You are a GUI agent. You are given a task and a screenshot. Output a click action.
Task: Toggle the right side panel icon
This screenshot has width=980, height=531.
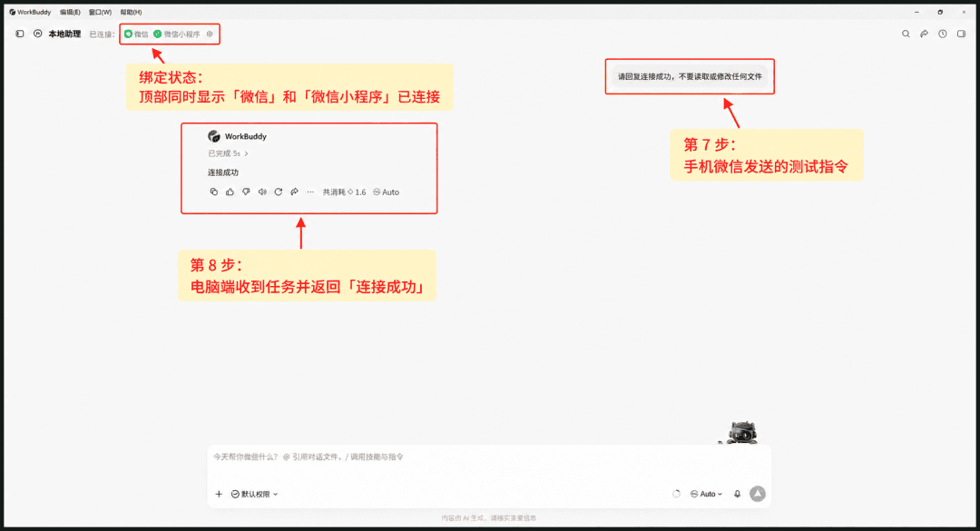coord(961,34)
